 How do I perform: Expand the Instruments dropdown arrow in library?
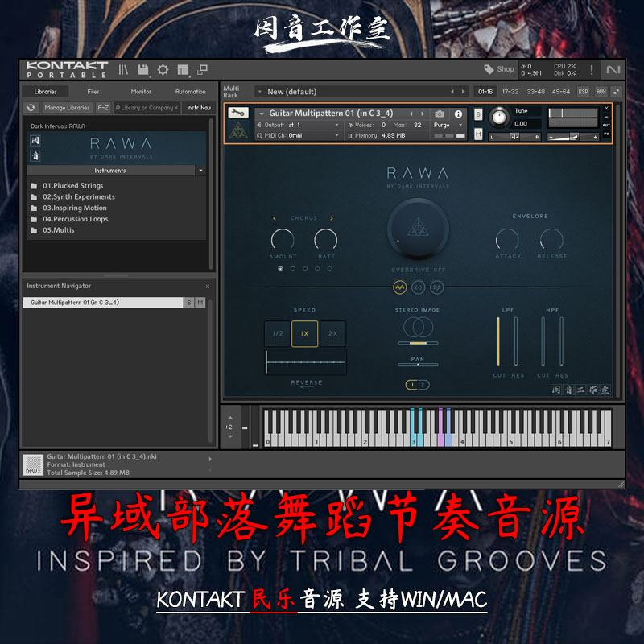point(200,171)
